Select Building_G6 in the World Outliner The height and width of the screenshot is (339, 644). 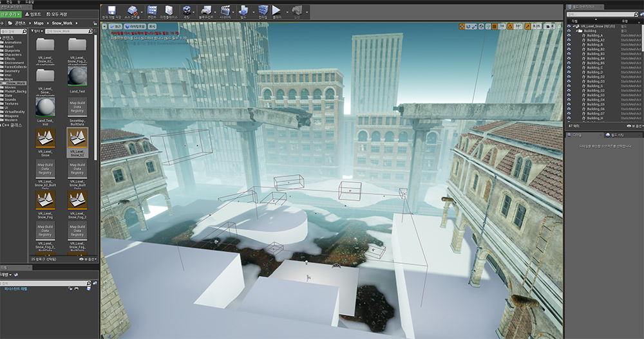tap(596, 109)
